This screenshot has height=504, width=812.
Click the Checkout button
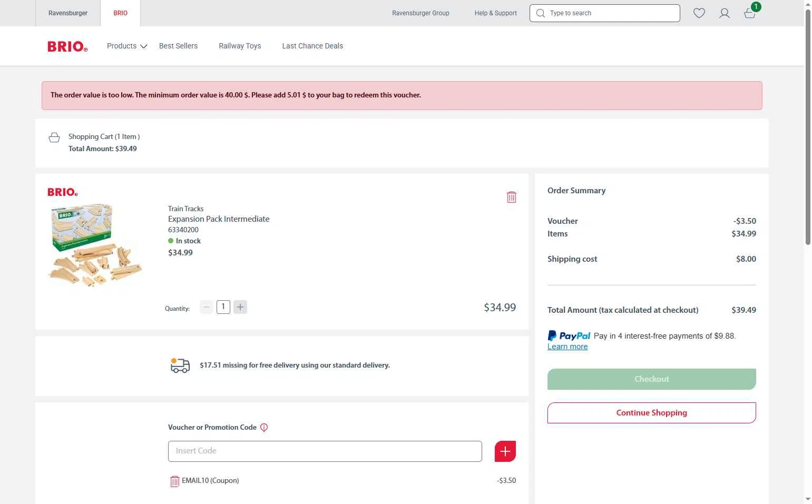click(x=651, y=379)
